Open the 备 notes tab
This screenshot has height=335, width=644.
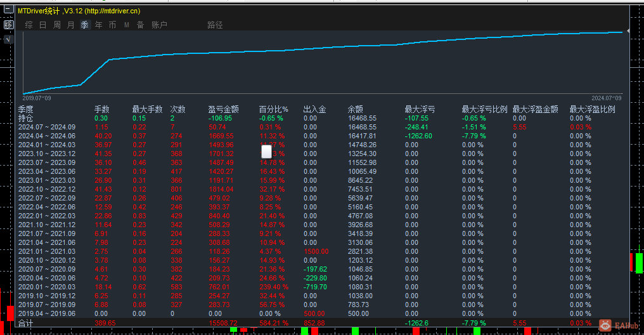141,25
